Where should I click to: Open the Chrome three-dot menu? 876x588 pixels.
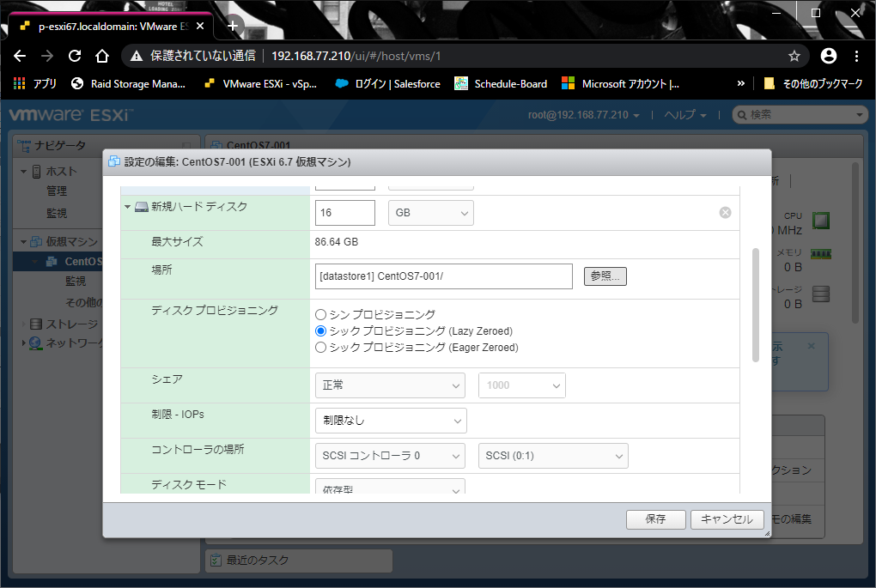[x=856, y=56]
